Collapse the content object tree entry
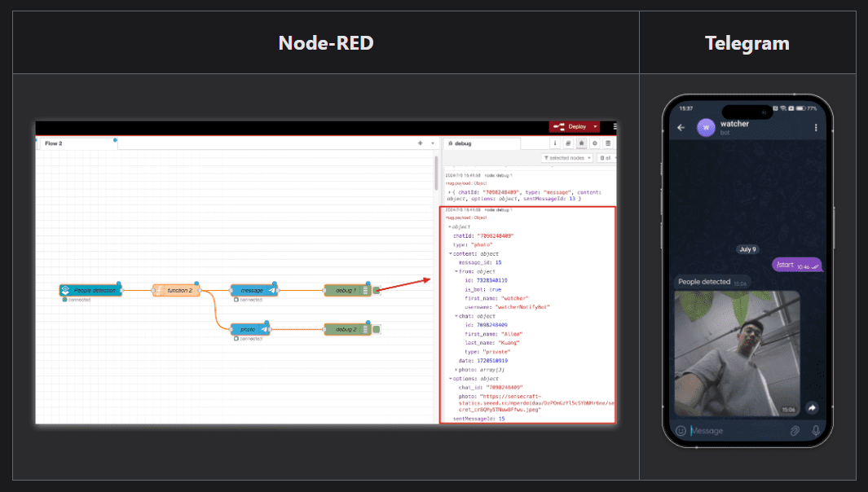This screenshot has width=868, height=492. coord(451,253)
